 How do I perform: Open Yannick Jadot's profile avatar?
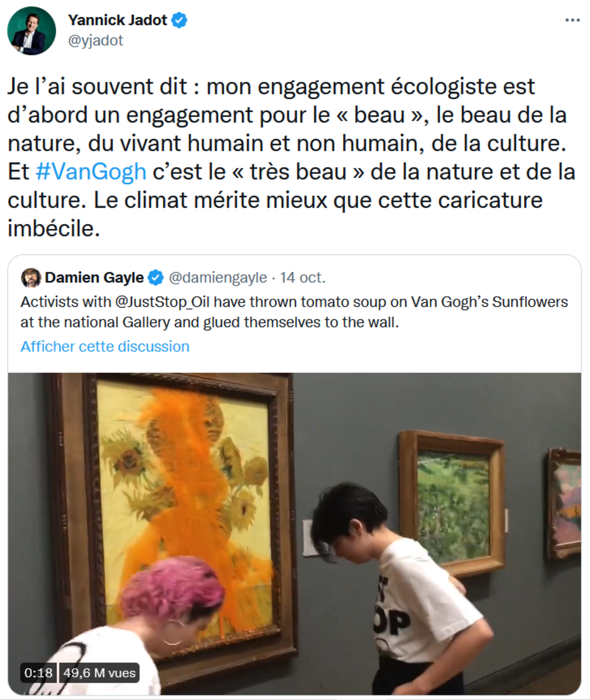31,31
